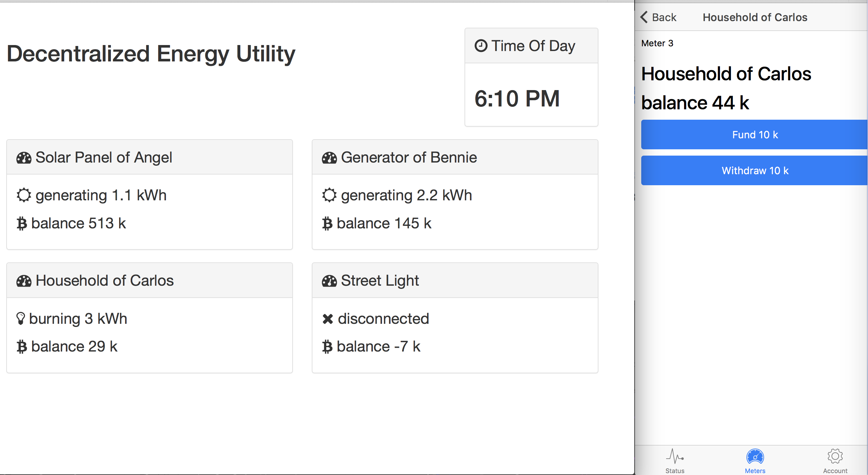
Task: Click the sun icon next to generating 2.2 kWh
Action: 329,195
